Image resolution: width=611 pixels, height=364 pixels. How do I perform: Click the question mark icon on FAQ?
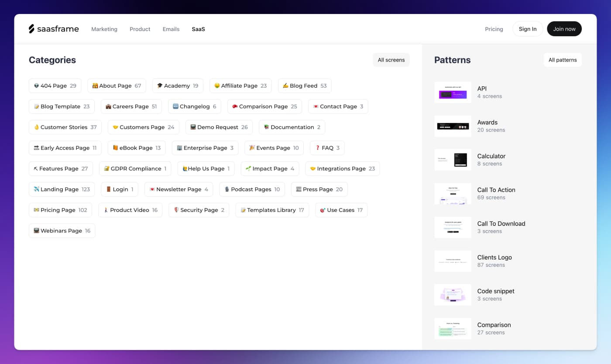317,148
